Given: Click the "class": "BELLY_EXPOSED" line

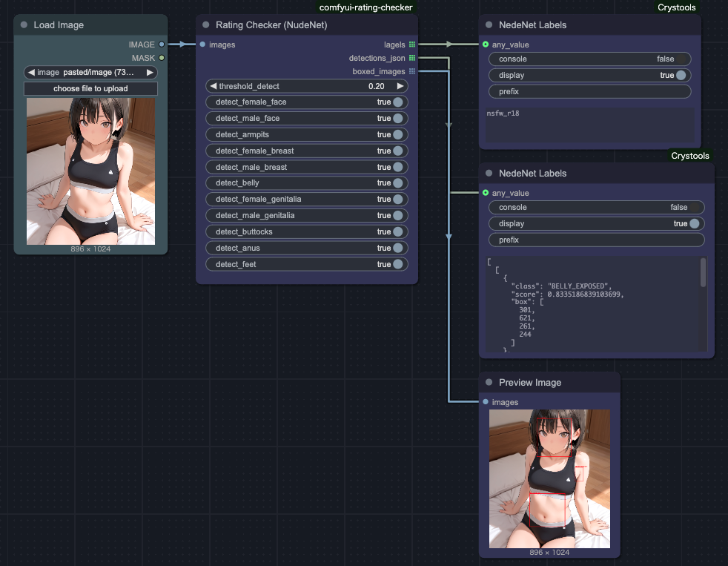Looking at the screenshot, I should (561, 286).
